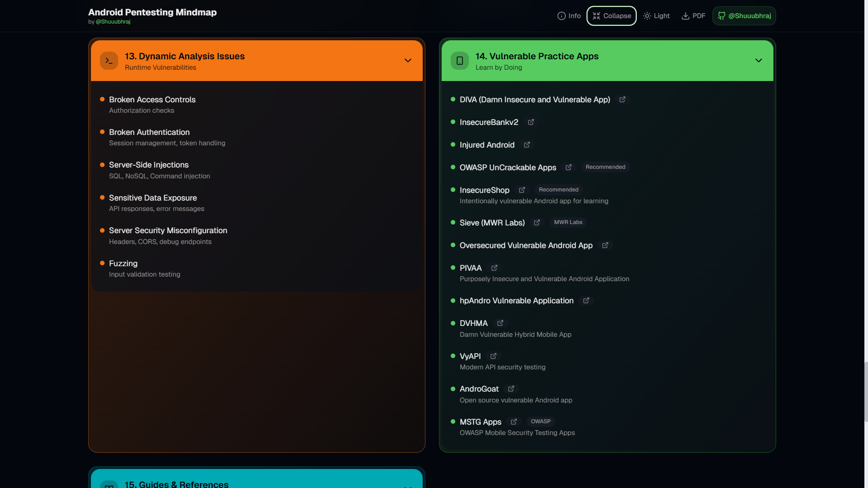Open the Info panel

pyautogui.click(x=569, y=16)
